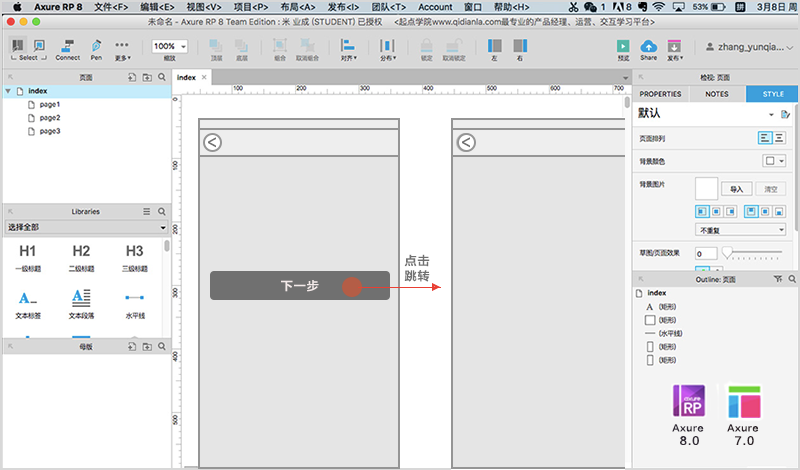Open the Align dropdown
The height and width of the screenshot is (470, 800).
click(x=348, y=50)
